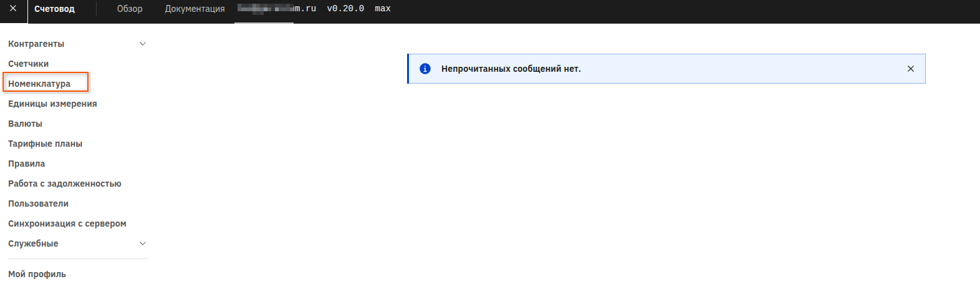
Task: Select Синхронизация с сервером
Action: [x=67, y=223]
